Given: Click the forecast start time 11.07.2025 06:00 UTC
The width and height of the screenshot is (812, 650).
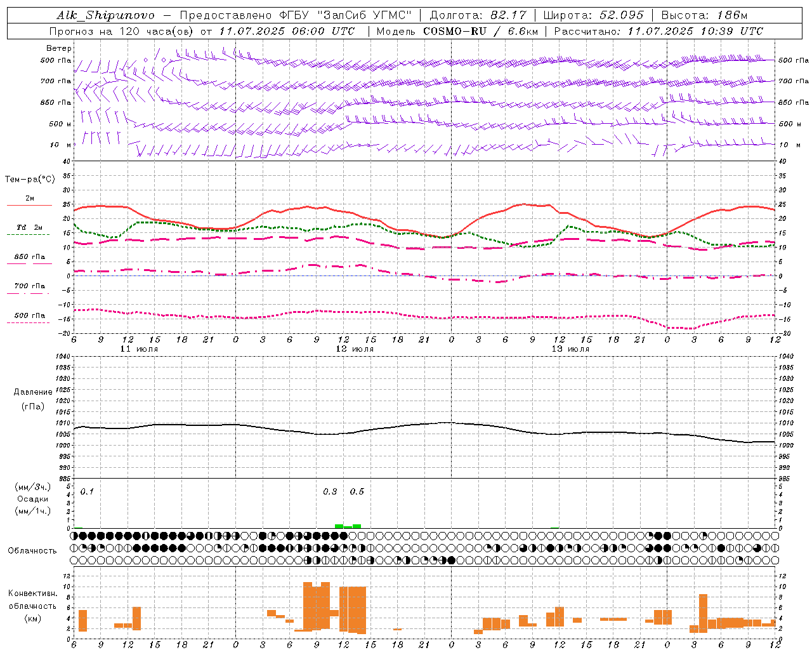Looking at the screenshot, I should (287, 31).
